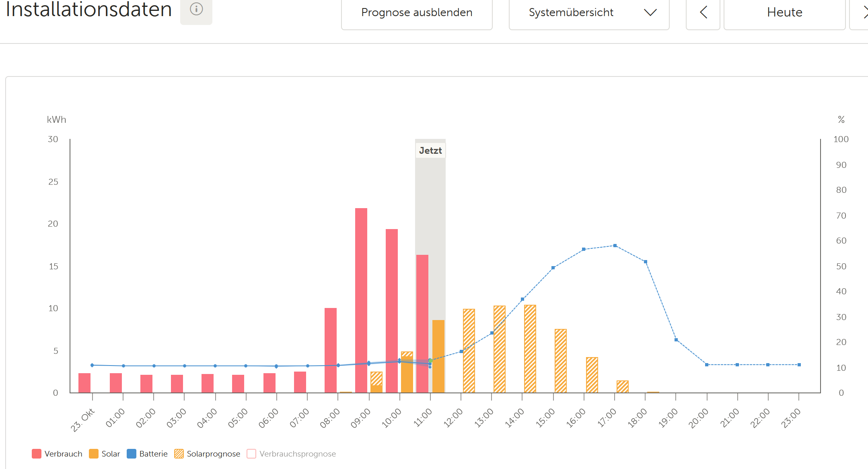Click the 20:00 battery forecast square marker

coord(707,365)
